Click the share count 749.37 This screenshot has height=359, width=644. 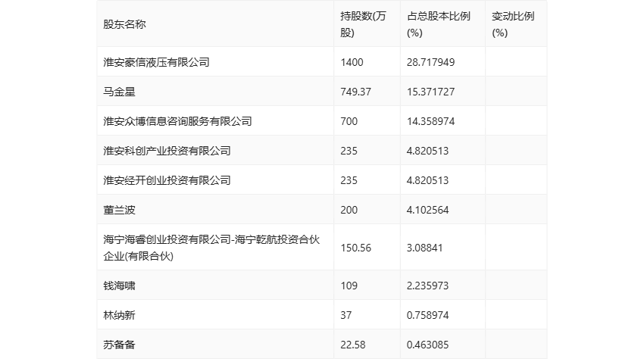pyautogui.click(x=355, y=92)
